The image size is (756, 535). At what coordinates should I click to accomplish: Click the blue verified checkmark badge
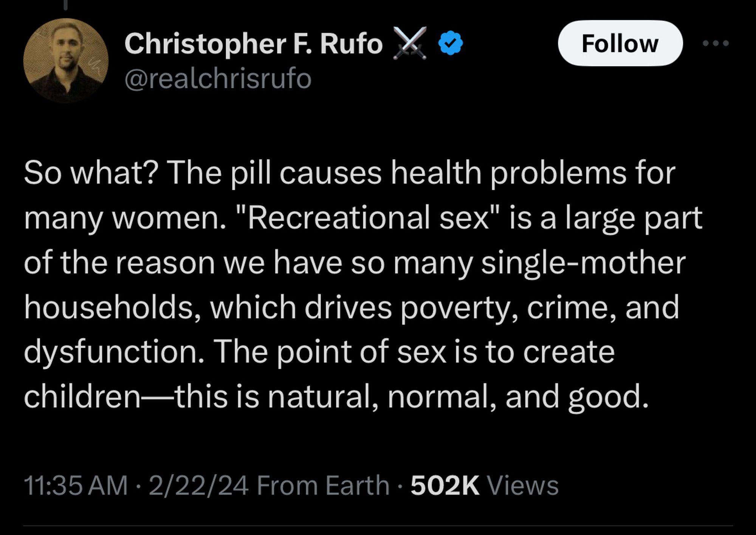click(450, 43)
